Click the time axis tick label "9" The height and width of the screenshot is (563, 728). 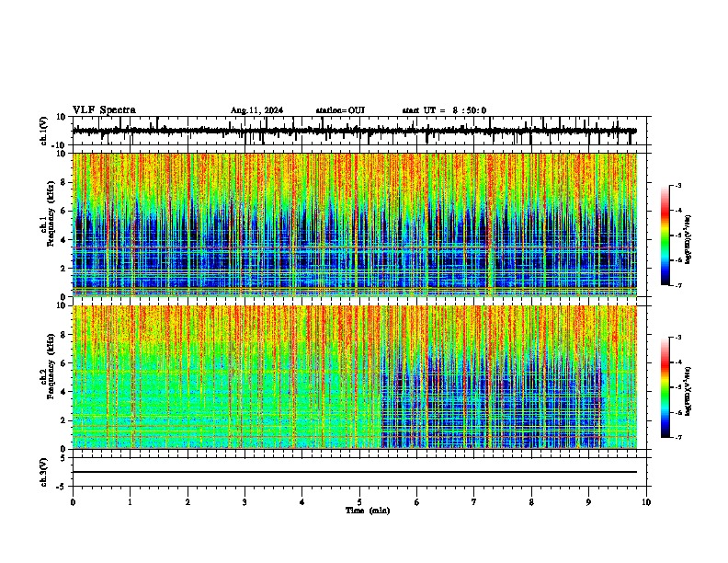(x=588, y=502)
